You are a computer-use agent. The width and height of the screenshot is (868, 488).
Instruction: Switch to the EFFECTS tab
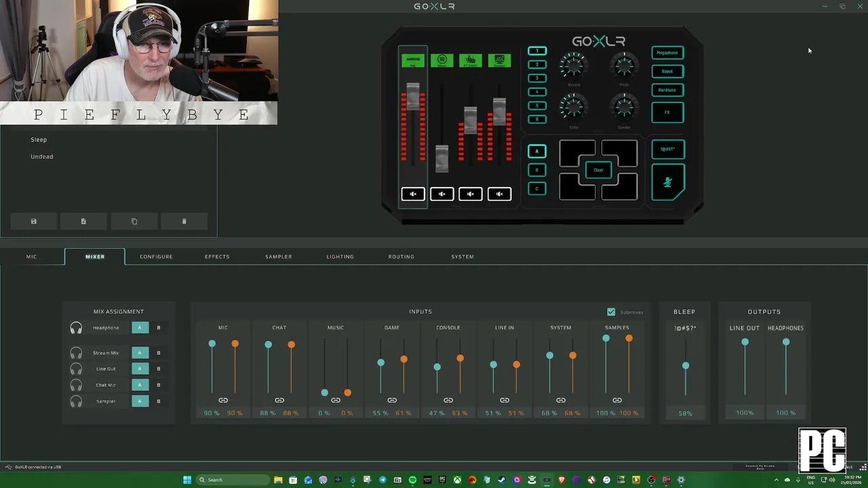(217, 257)
